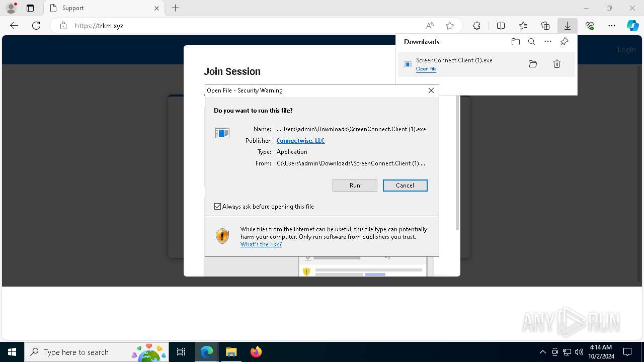
Task: Toggle split screen view
Action: pyautogui.click(x=501, y=26)
